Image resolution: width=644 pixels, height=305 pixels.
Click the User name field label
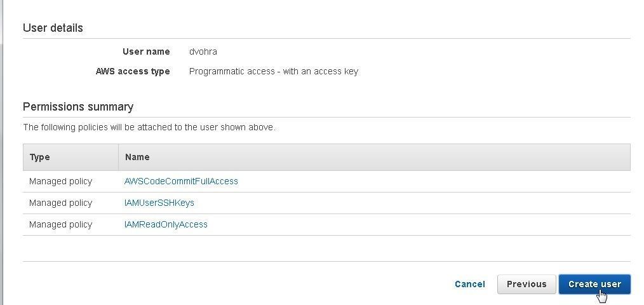pyautogui.click(x=146, y=52)
